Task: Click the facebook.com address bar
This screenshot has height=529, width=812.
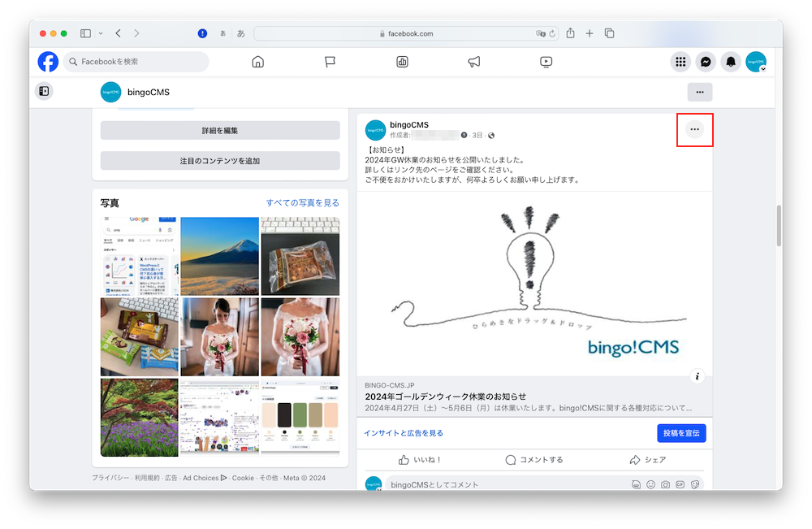Action: (x=407, y=33)
